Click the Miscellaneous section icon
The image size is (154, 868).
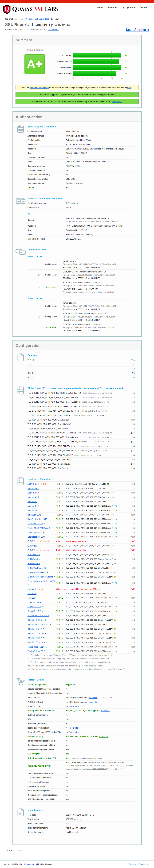point(20,812)
